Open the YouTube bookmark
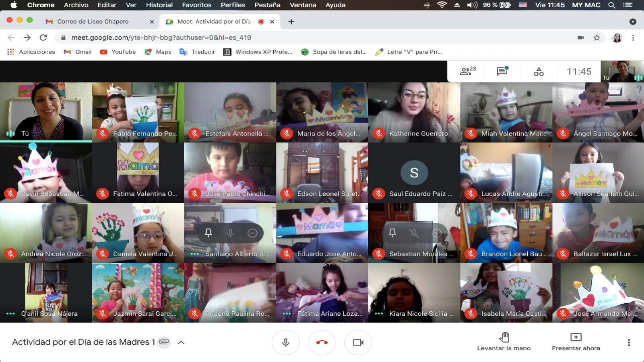Image resolution: width=644 pixels, height=362 pixels. tap(118, 52)
